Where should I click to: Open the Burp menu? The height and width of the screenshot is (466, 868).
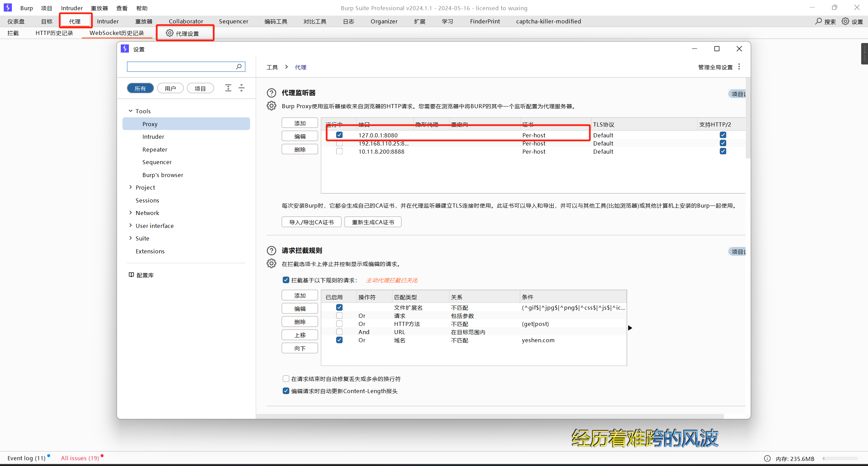[x=26, y=8]
